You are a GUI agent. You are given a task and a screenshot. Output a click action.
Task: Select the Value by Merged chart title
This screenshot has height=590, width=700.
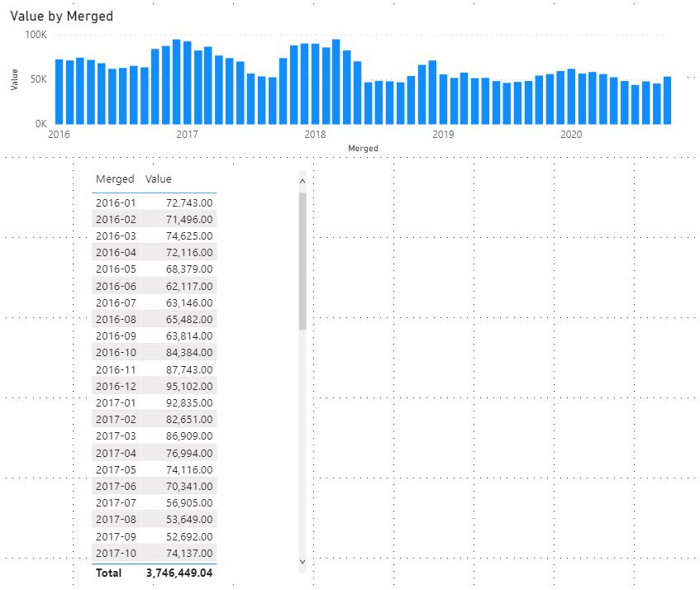coord(62,16)
